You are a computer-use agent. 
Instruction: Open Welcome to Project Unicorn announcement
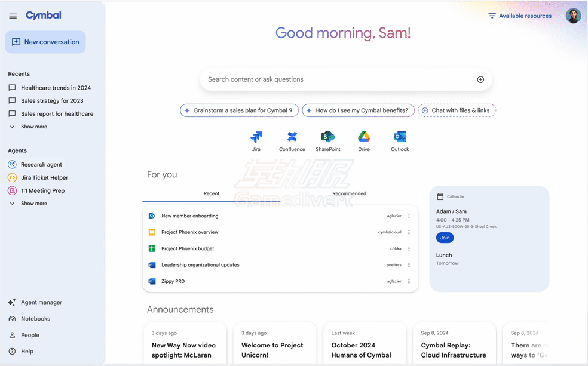pos(275,344)
